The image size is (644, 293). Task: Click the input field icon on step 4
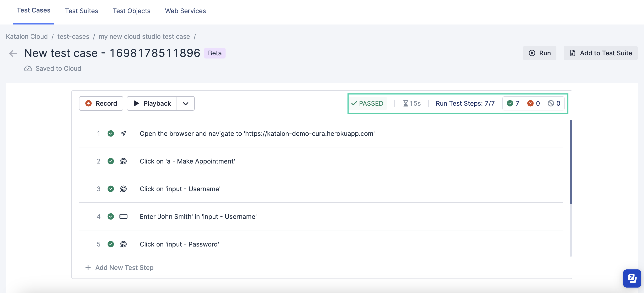(x=124, y=216)
